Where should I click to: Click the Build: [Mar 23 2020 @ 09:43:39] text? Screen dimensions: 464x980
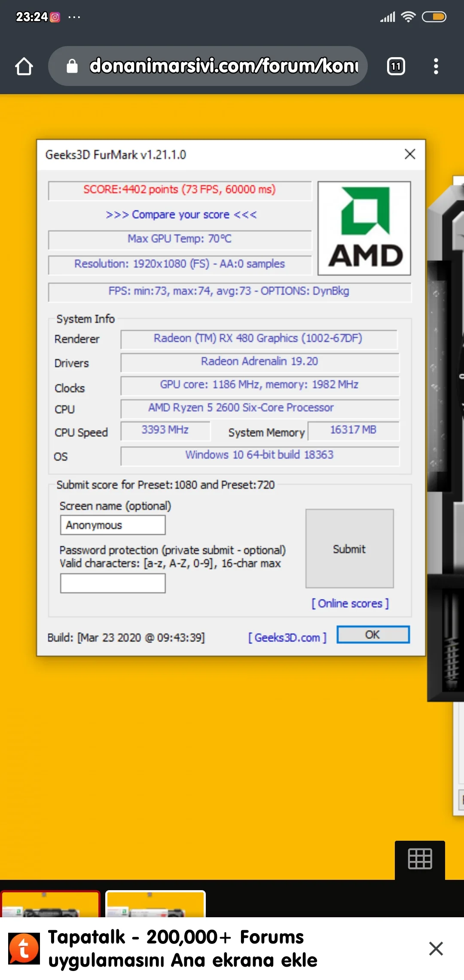(126, 638)
